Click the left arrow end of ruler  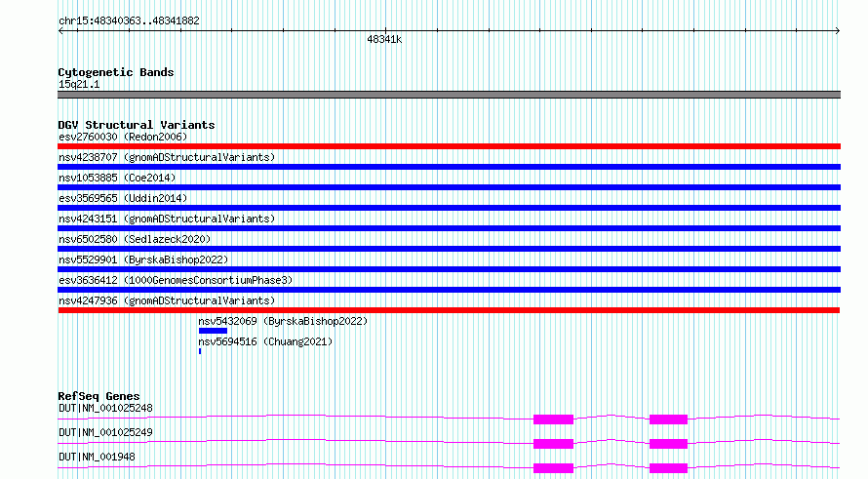[60, 31]
